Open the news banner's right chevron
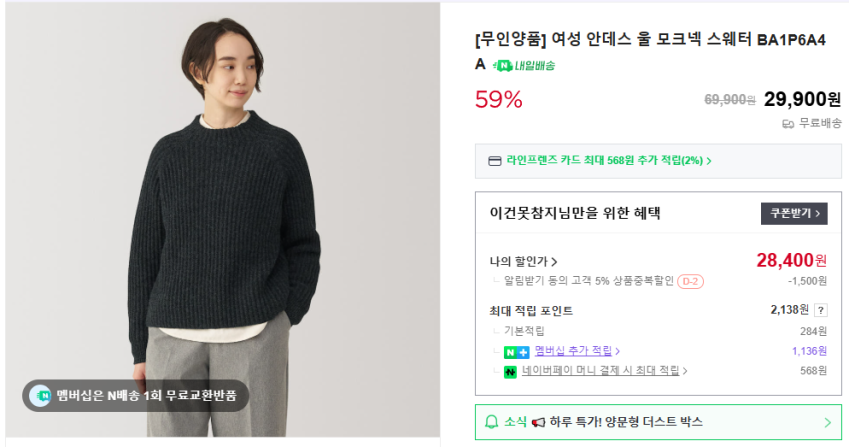 click(827, 423)
